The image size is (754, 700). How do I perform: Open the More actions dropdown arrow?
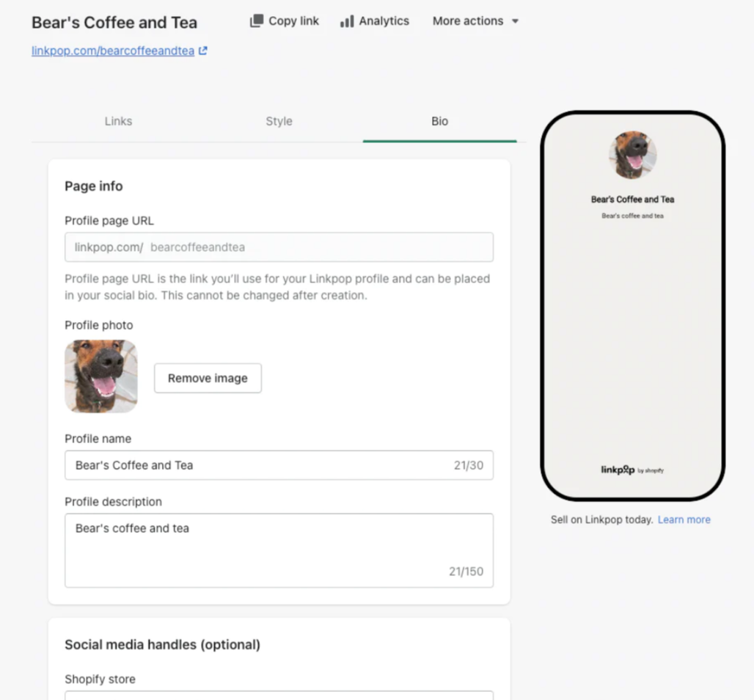click(515, 21)
